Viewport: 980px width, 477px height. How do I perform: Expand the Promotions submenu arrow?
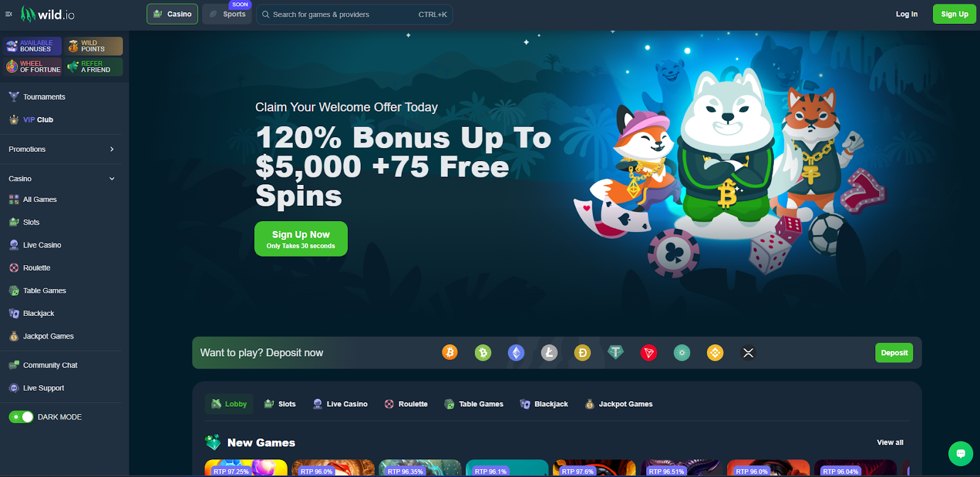pyautogui.click(x=111, y=149)
